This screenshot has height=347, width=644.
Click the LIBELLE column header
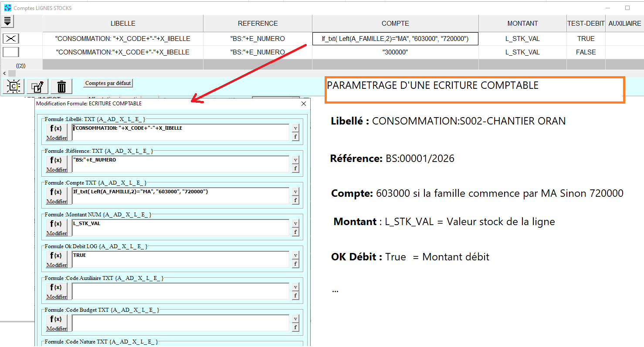tap(123, 24)
